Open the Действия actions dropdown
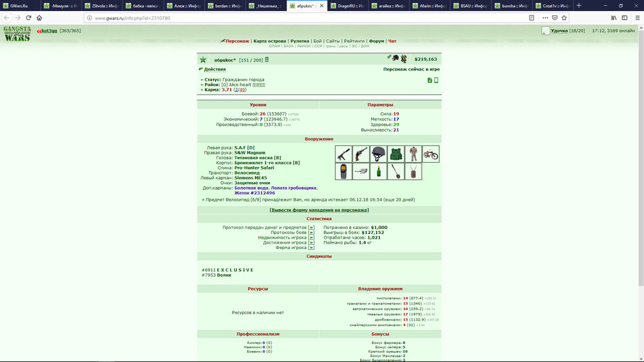The image size is (644, 362). coord(215,69)
